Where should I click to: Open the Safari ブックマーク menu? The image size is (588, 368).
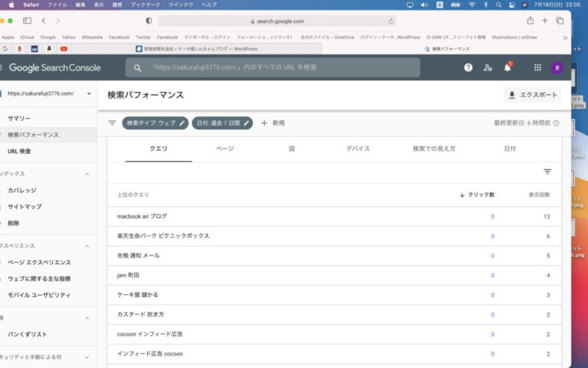click(146, 5)
